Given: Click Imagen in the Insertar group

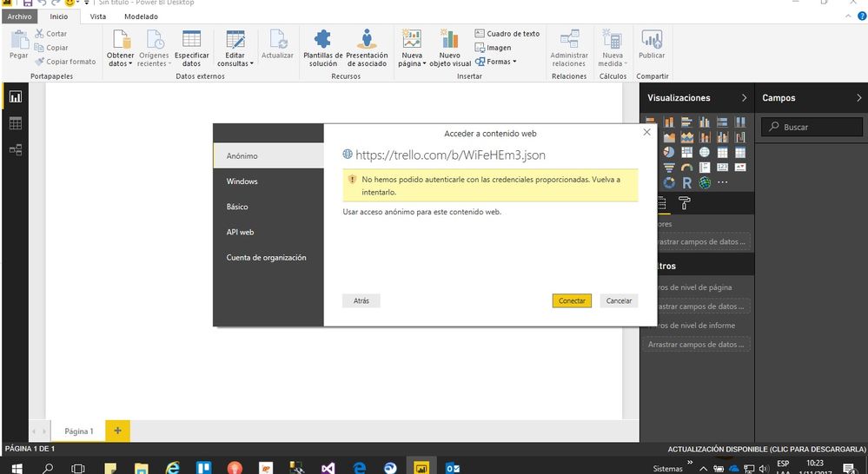Looking at the screenshot, I should click(493, 48).
